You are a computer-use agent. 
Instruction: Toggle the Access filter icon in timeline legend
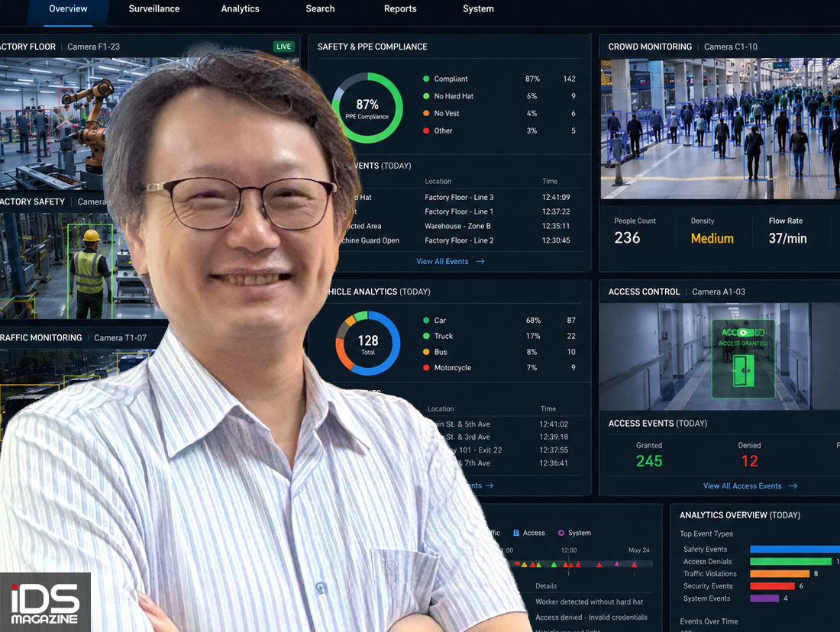516,533
